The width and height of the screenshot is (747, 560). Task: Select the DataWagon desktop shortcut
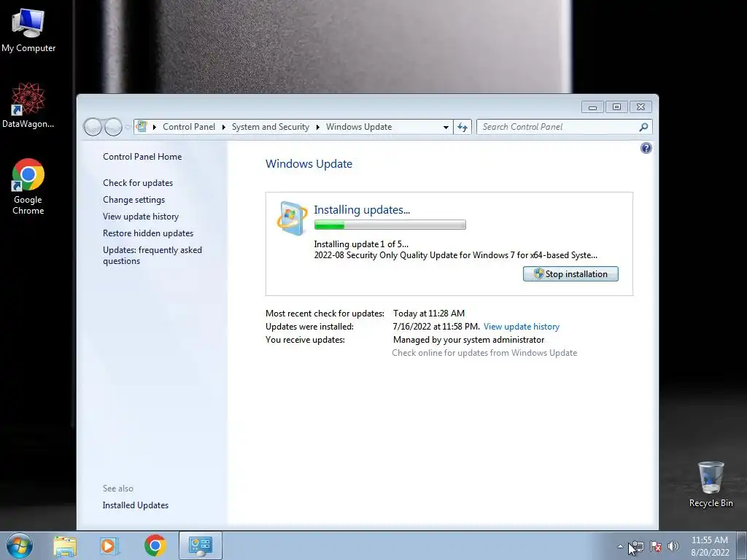click(x=28, y=105)
